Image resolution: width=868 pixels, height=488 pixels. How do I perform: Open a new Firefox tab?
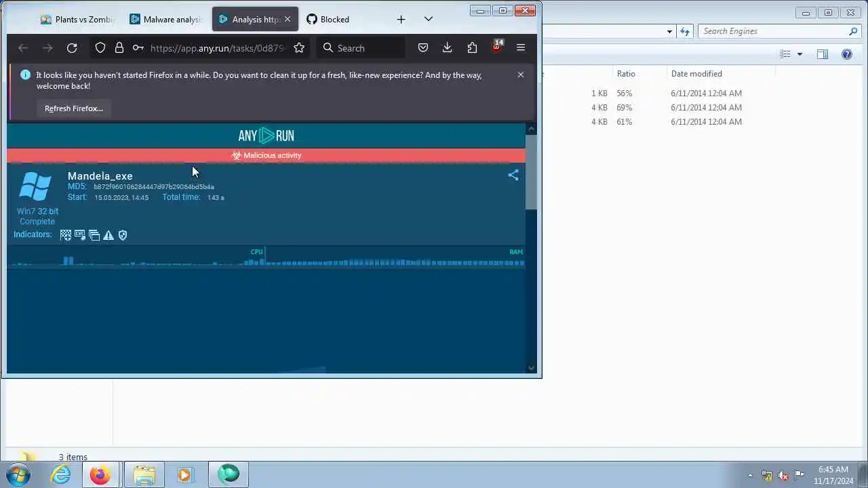point(401,20)
